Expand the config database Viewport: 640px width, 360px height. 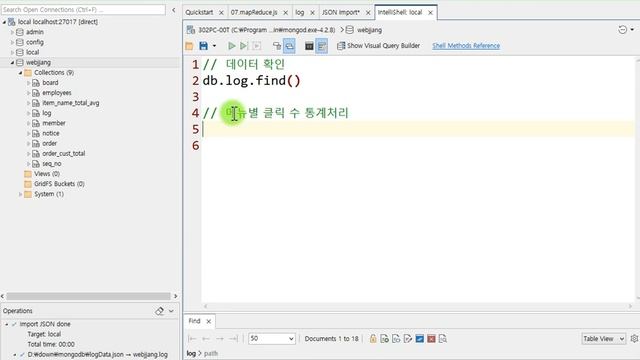coord(12,42)
